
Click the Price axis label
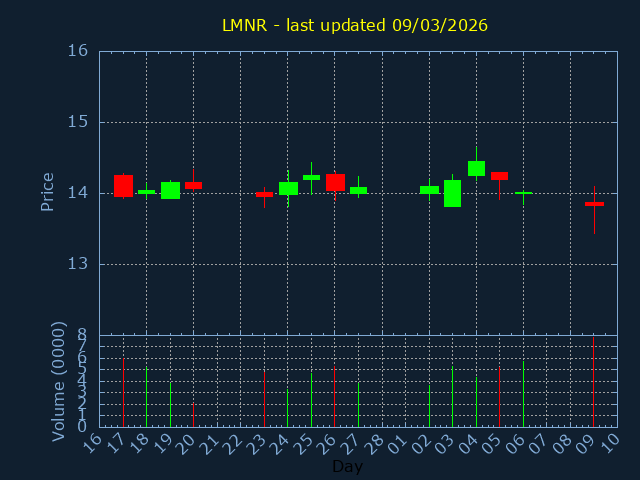47,191
